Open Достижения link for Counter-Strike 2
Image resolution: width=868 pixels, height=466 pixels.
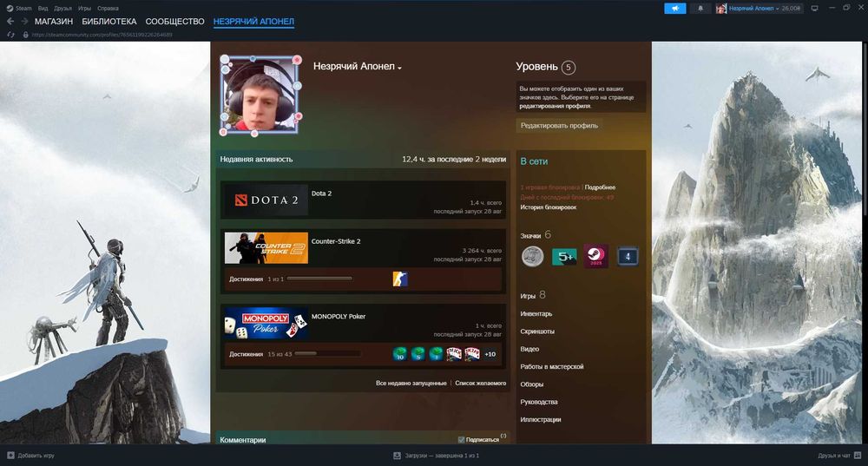point(246,279)
